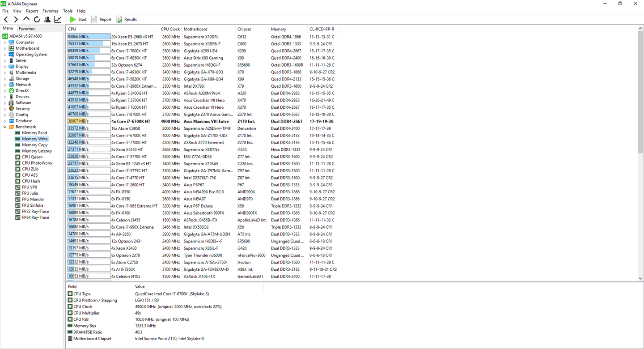
Task: Select the Software icon in tree
Action: point(12,103)
